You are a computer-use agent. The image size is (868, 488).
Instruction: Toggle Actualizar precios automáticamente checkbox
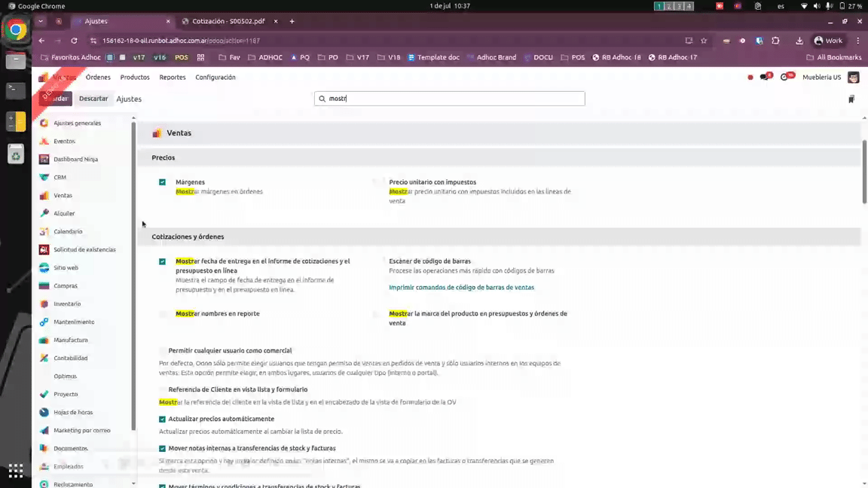point(162,419)
